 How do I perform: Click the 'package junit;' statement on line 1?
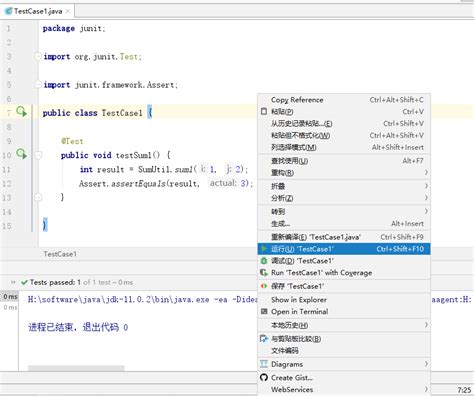tap(74, 28)
